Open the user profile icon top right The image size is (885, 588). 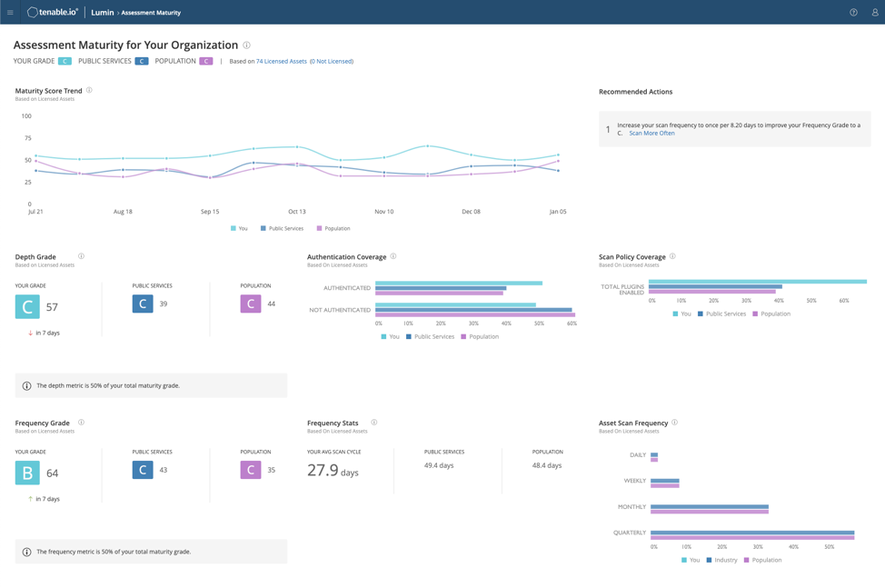tap(874, 12)
